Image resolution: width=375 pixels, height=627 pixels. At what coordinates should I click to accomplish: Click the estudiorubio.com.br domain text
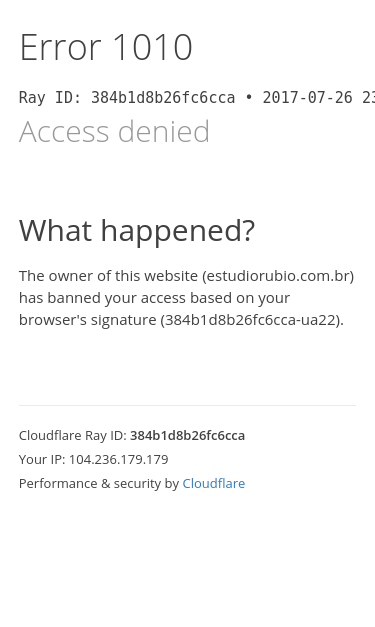[x=278, y=276]
